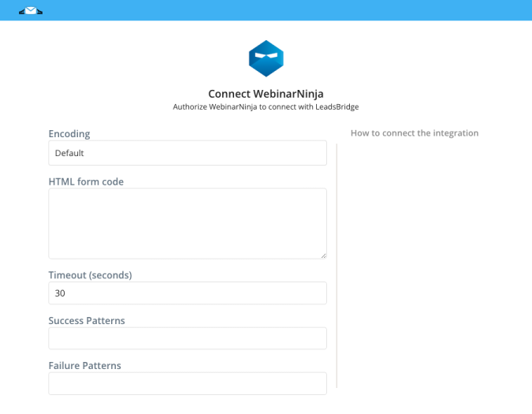Focus the Timeout (seconds) input field
Screen dimensions: 532x414
(188, 293)
